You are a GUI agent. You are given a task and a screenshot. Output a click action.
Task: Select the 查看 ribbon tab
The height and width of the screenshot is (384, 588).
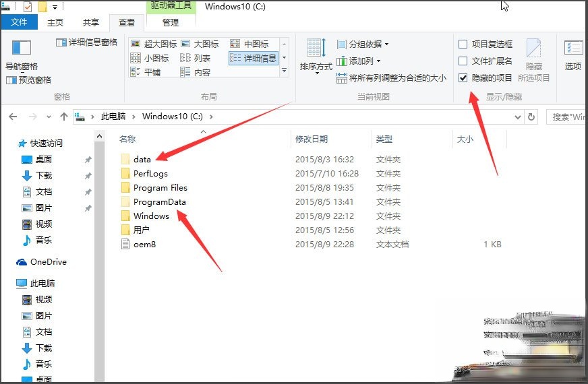pyautogui.click(x=127, y=22)
